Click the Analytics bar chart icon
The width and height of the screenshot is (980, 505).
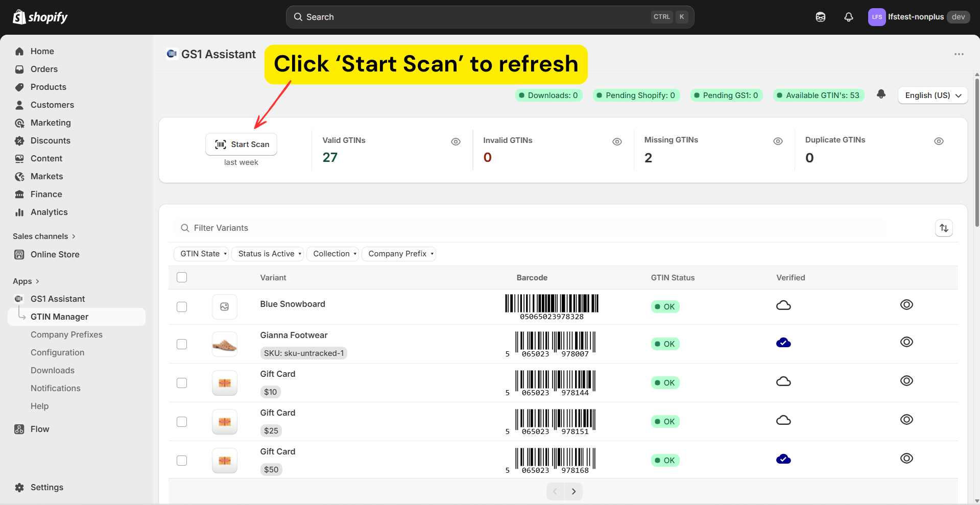point(19,212)
